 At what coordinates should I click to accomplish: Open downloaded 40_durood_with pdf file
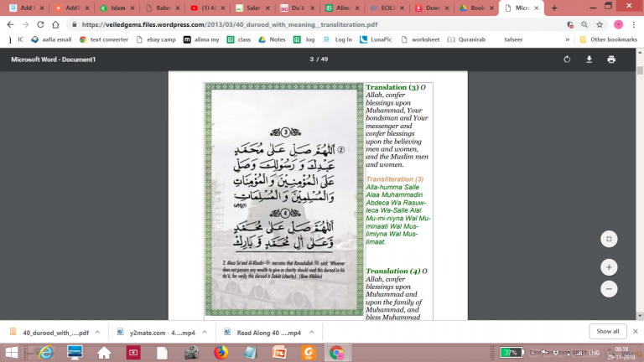(50, 332)
